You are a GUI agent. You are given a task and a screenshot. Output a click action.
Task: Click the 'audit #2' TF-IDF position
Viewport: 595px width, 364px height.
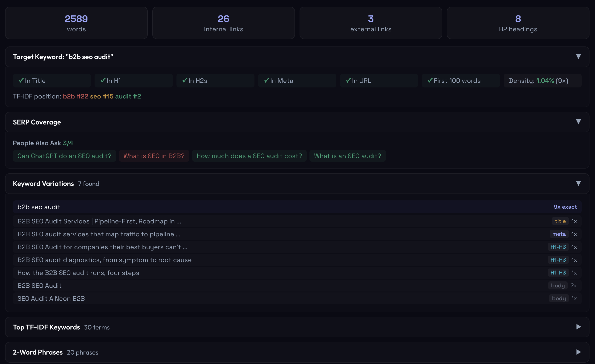(x=128, y=96)
